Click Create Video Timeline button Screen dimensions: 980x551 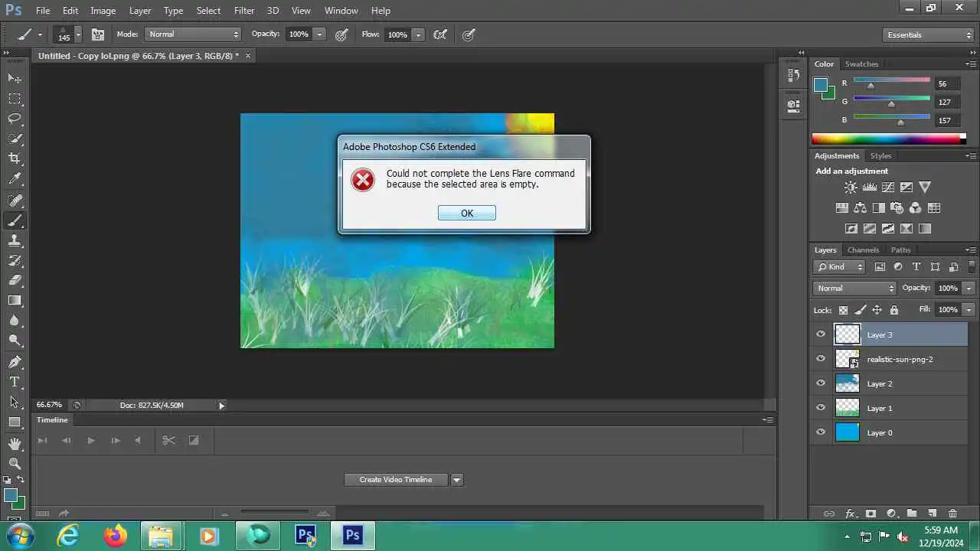point(396,480)
